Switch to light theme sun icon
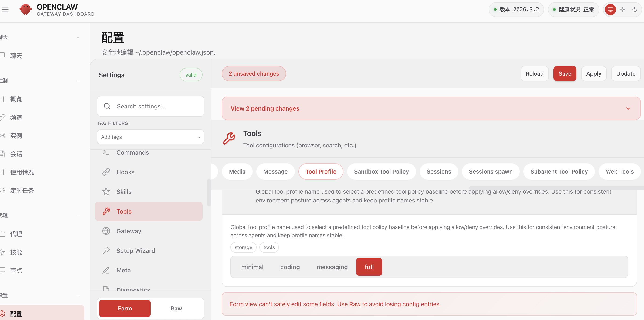This screenshot has width=644, height=320. coord(623,10)
